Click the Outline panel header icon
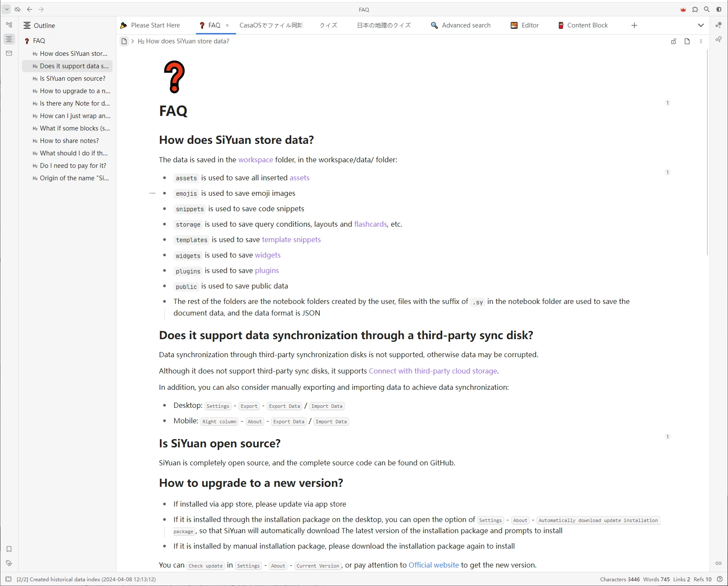728x586 pixels. pyautogui.click(x=27, y=25)
